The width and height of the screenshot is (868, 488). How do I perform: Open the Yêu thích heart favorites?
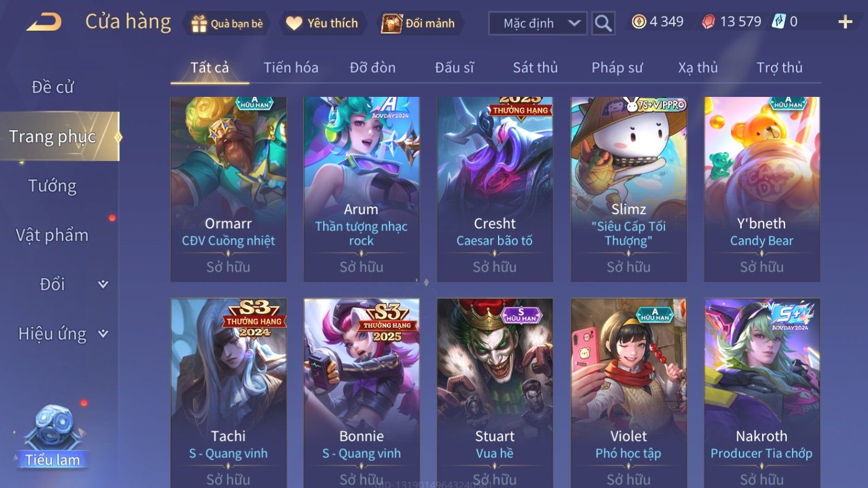294,23
